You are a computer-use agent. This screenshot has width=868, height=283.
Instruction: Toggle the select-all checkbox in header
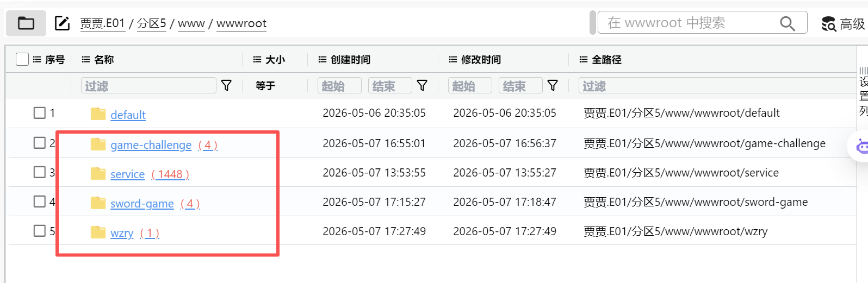click(22, 59)
